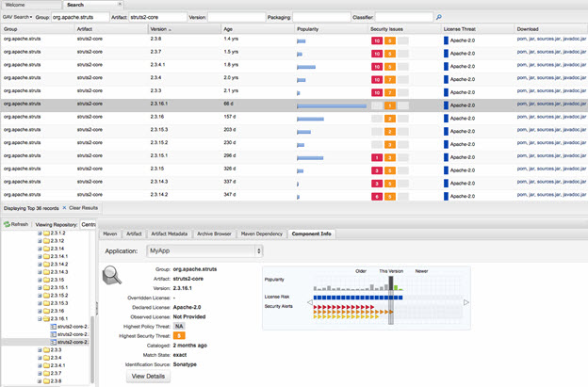Click the right arrow on version chart
Image resolution: width=588 pixels, height=387 pixels.
465,302
